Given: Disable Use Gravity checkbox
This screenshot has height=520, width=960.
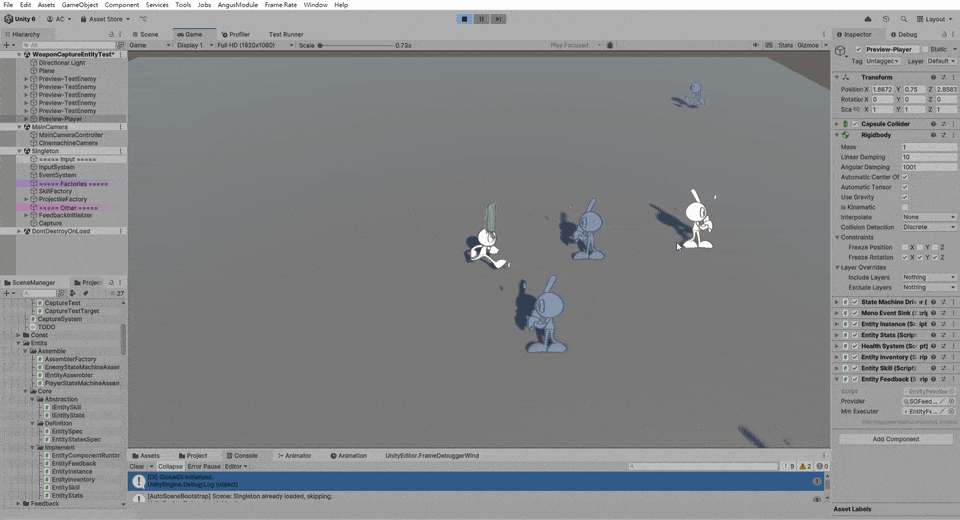Looking at the screenshot, I should (905, 197).
